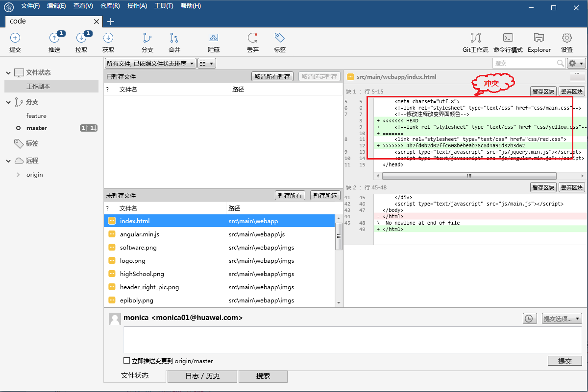Click the Pull (拉取) toolbar icon
Viewport: 588px width, 392px height.
[81, 38]
